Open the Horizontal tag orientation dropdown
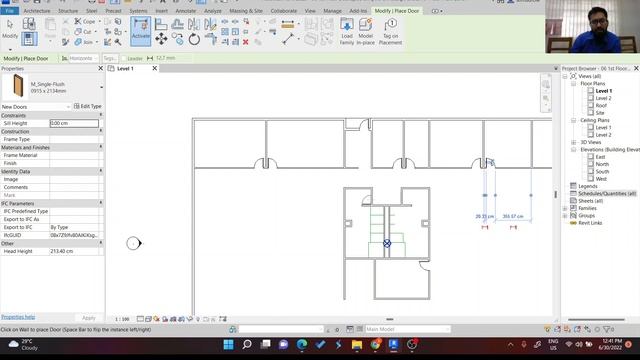The image size is (640, 360). click(83, 58)
